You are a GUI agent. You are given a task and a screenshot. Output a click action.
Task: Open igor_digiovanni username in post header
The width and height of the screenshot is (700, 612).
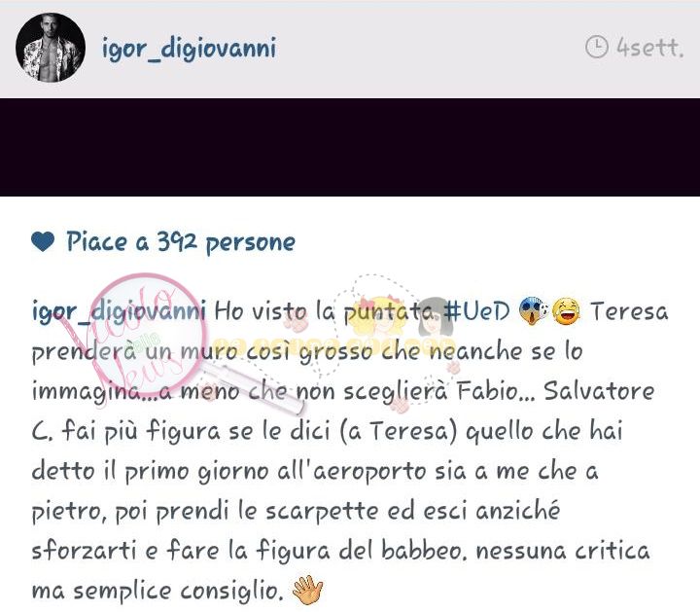point(190,49)
